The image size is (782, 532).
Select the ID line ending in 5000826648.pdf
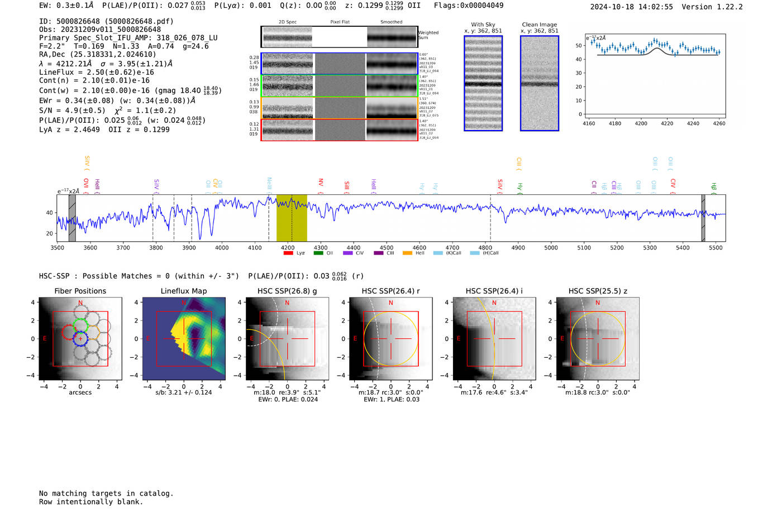pyautogui.click(x=106, y=21)
